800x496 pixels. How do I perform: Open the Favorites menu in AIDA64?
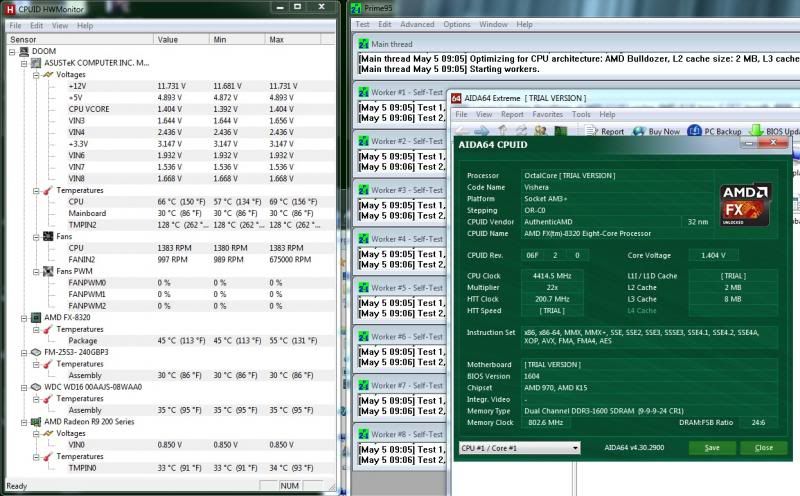pyautogui.click(x=547, y=115)
